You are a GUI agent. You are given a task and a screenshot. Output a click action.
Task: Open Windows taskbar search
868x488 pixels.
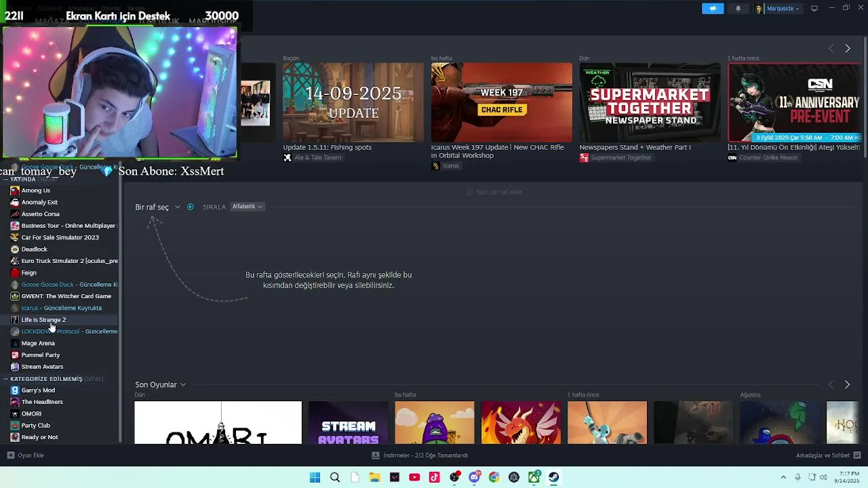click(335, 477)
